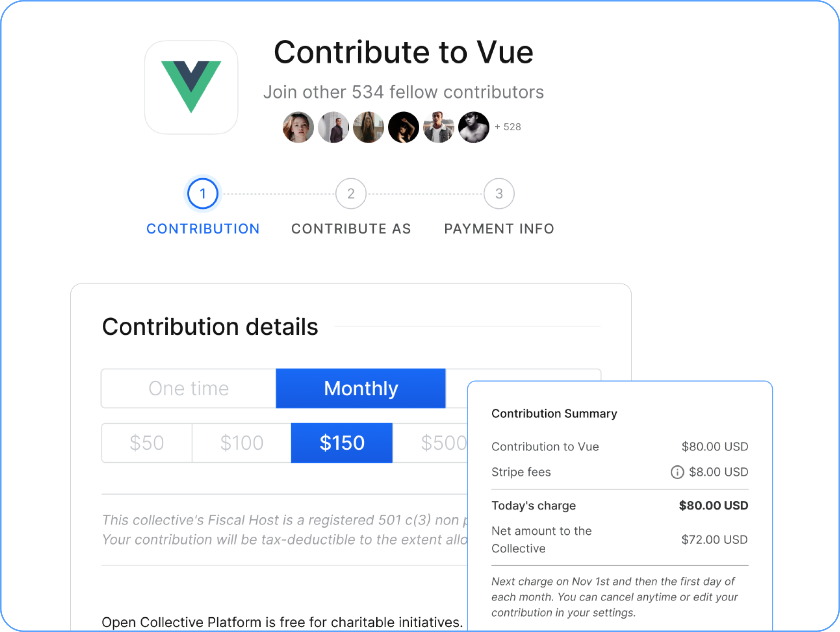
Task: Choose the $100 contribution amount
Action: 242,443
